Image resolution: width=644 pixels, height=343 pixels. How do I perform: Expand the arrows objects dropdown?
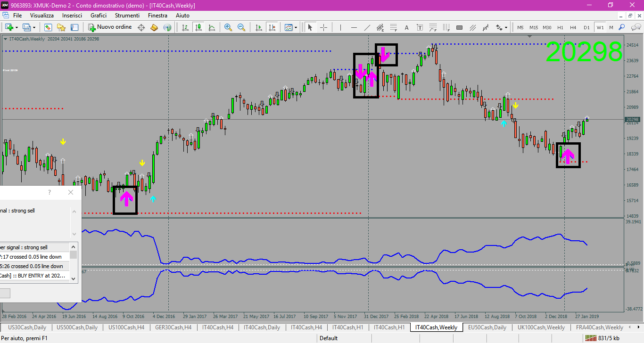point(506,27)
